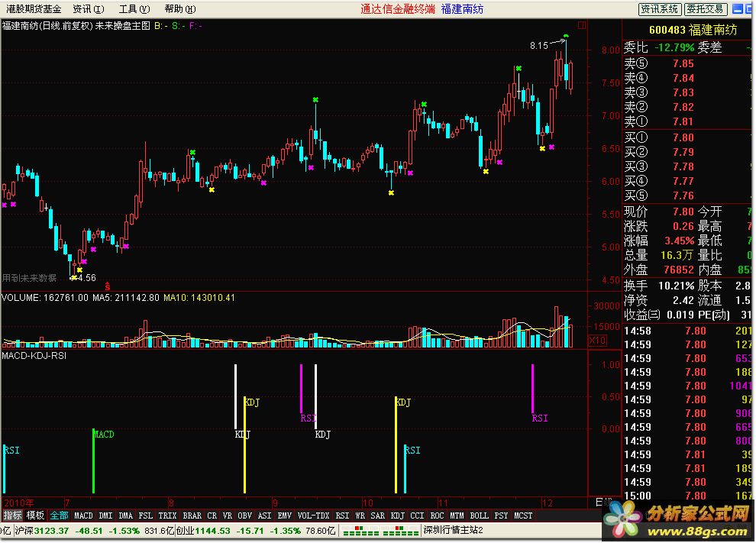Minimize the trading terminal window
The image size is (756, 543).
point(738,8)
